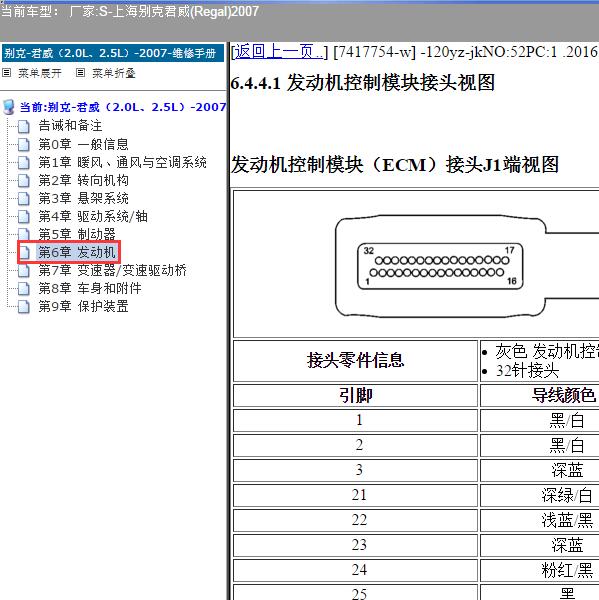This screenshot has width=599, height=600.
Task: Click the 接头零件信息 table cell
Action: pyautogui.click(x=356, y=361)
